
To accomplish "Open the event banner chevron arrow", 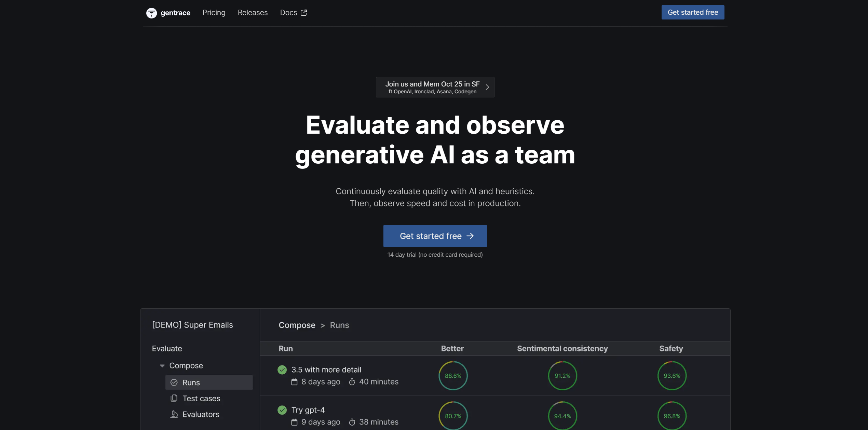I will point(487,87).
